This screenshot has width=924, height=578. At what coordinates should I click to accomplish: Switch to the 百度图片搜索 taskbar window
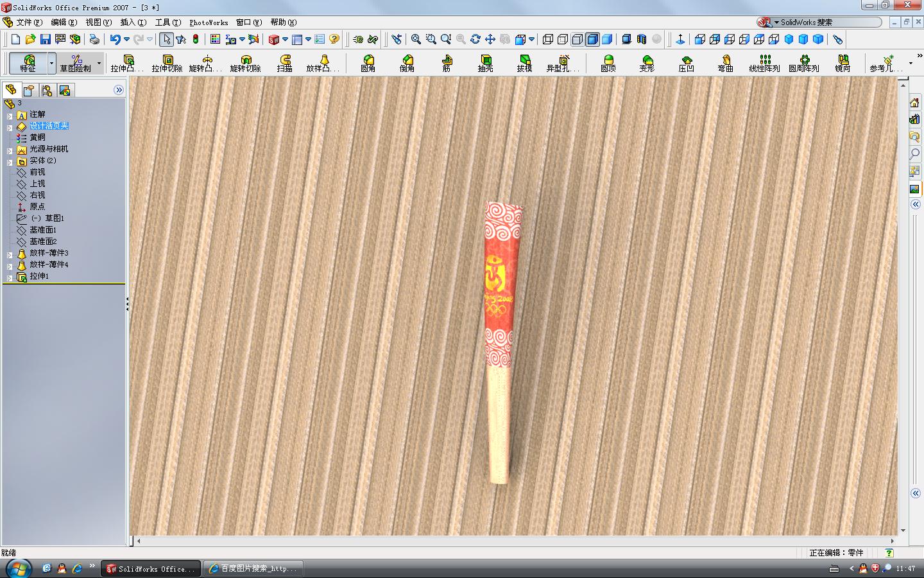tap(253, 568)
